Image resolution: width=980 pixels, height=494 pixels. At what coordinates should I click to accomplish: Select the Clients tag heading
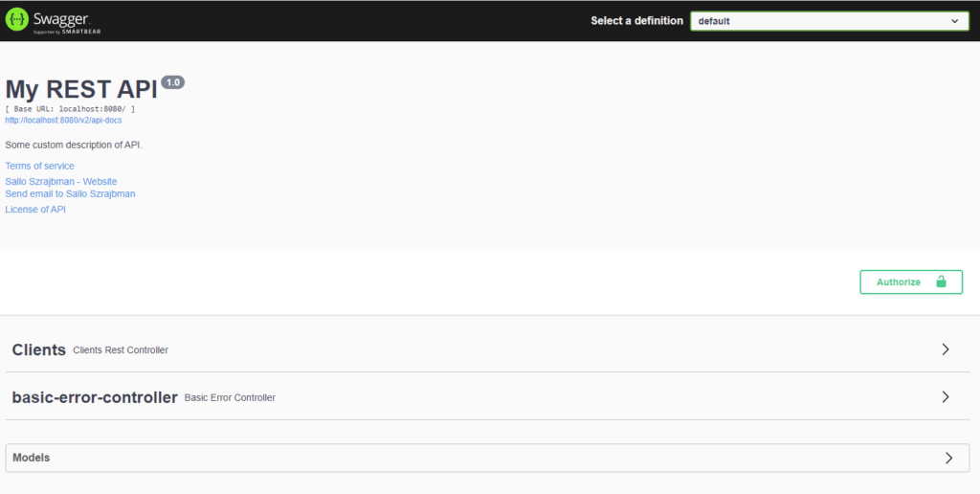[x=38, y=349]
